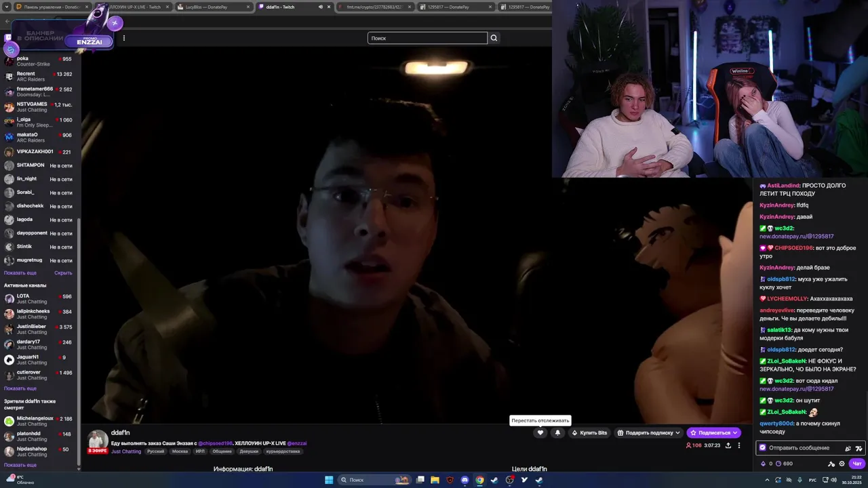Click the Русский stream tag
The height and width of the screenshot is (488, 868).
click(x=155, y=451)
